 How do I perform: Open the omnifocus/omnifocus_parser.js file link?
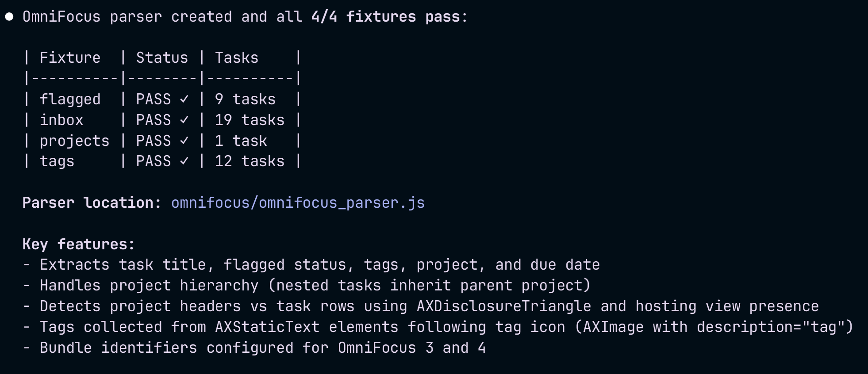coord(298,202)
